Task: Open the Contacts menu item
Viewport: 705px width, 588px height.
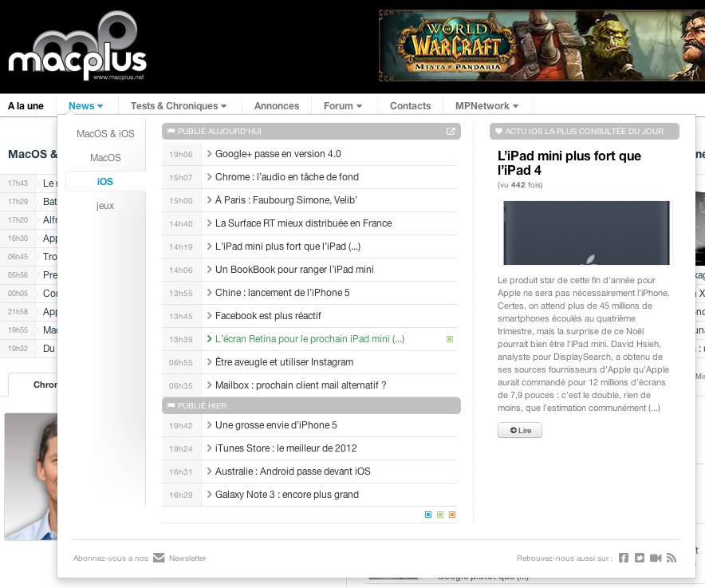Action: [410, 106]
